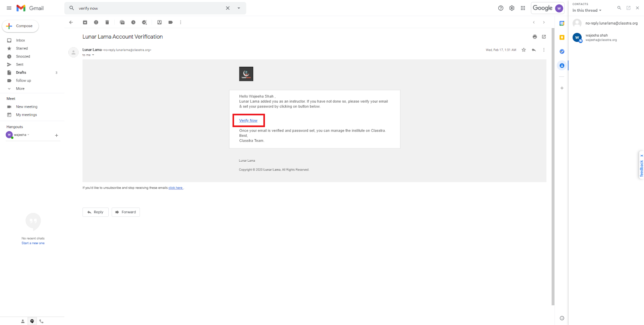Open the Settings gear
This screenshot has height=325, width=644.
[x=512, y=8]
